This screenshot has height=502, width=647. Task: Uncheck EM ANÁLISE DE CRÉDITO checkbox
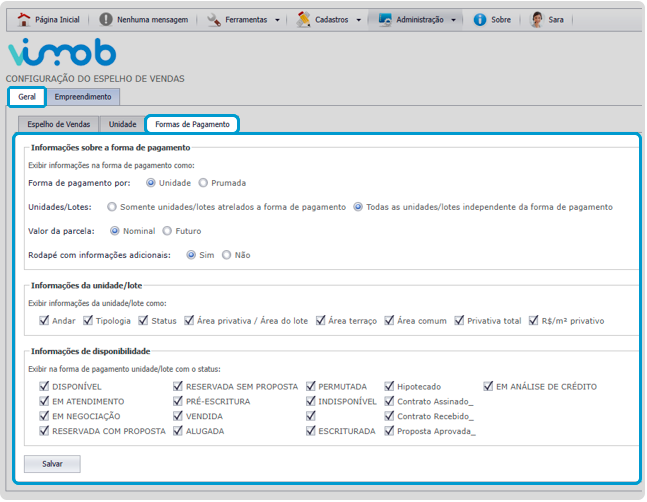tap(488, 386)
